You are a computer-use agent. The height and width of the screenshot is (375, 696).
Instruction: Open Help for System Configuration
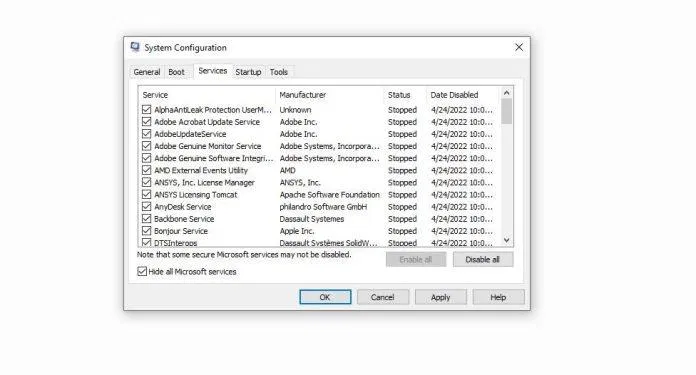pos(498,297)
